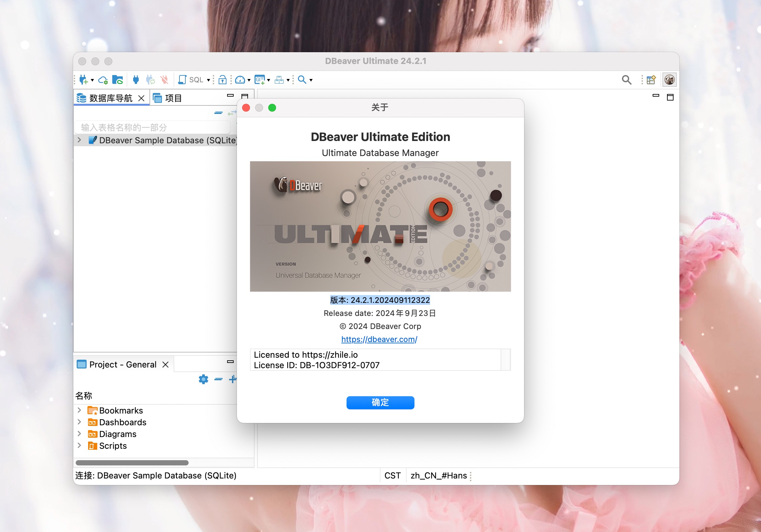Close the Project - General tab
The image size is (761, 532).
165,365
